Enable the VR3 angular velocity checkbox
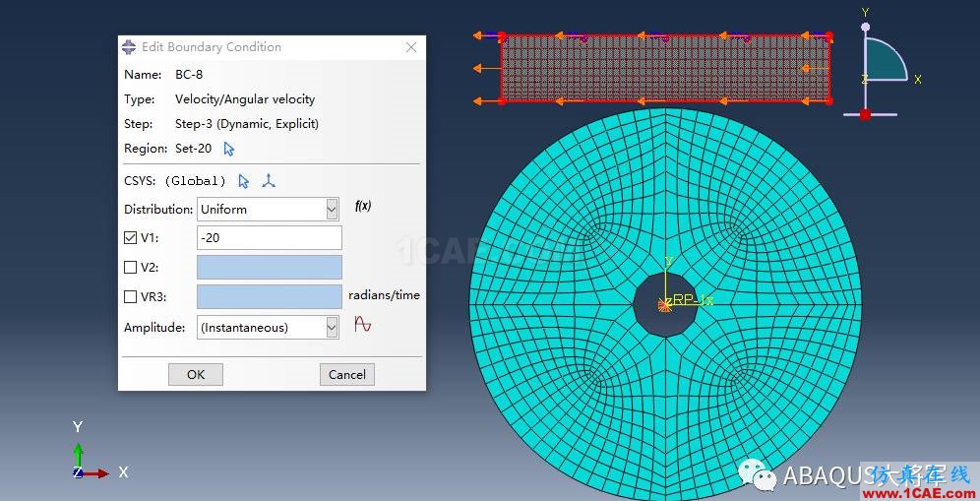 pyautogui.click(x=130, y=296)
